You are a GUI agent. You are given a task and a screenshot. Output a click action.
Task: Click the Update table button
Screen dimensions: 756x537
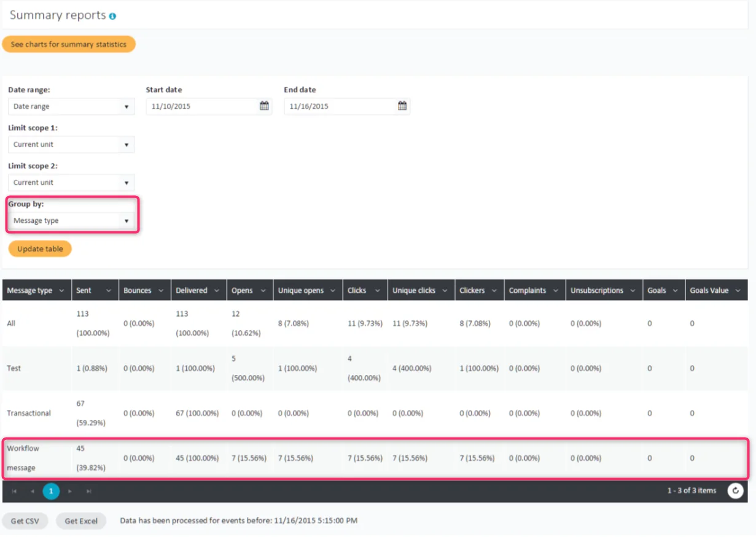coord(40,249)
